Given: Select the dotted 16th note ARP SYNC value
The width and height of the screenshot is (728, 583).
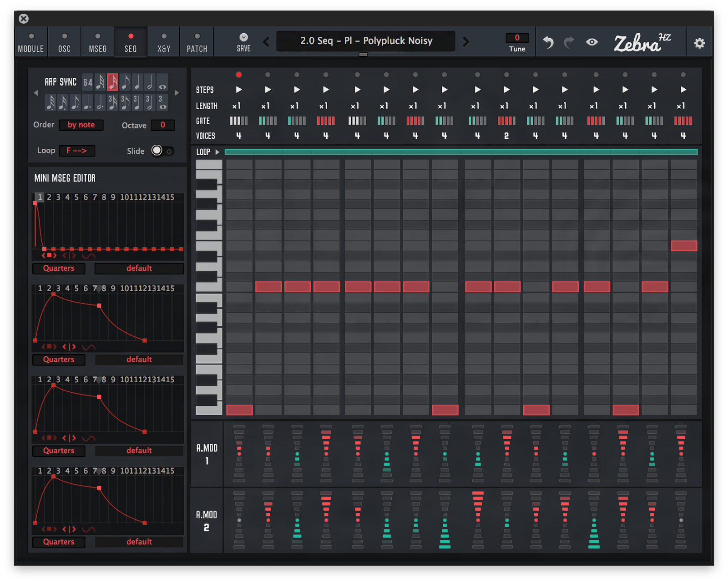Looking at the screenshot, I should (x=63, y=102).
